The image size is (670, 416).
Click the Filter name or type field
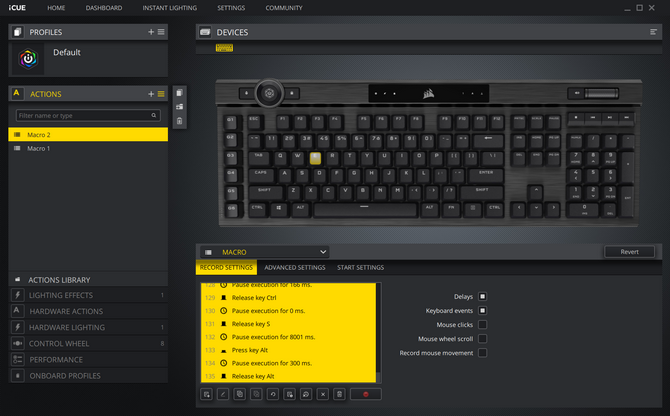point(88,115)
